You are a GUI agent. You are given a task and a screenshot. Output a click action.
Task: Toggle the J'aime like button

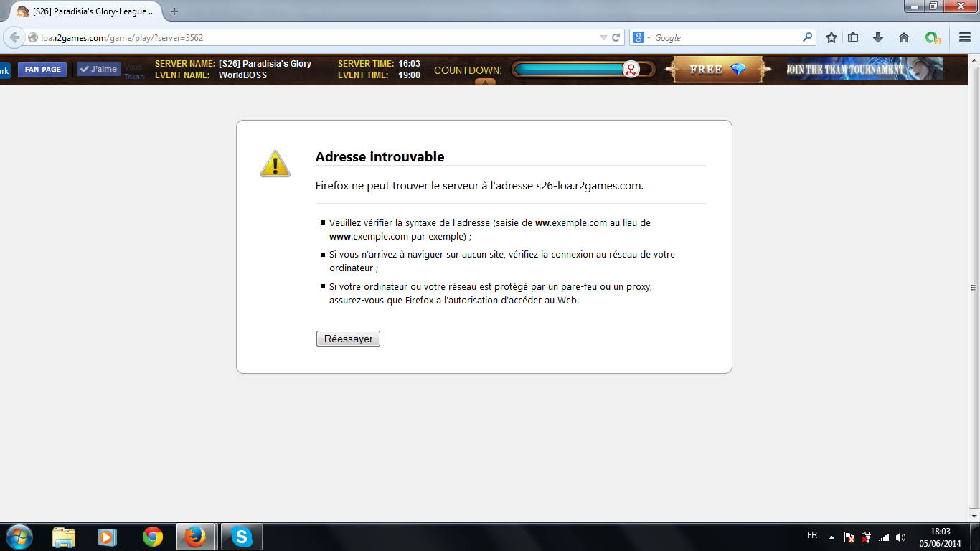pos(98,69)
